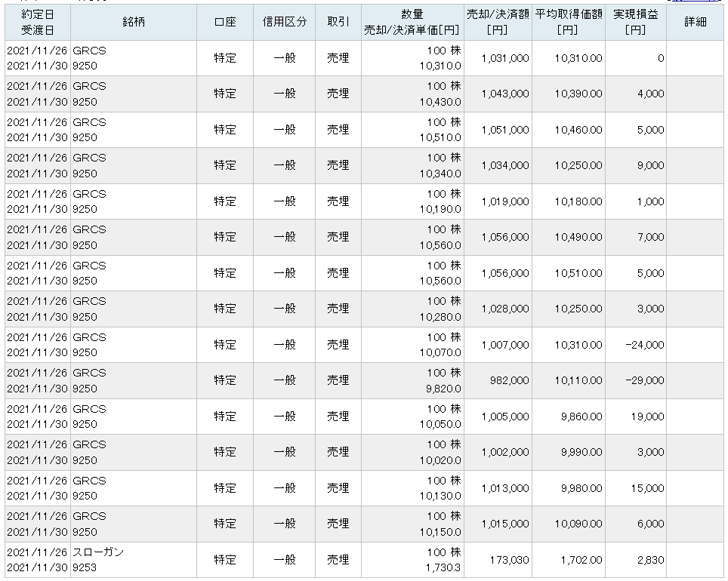Select the 詳細 column header
The width and height of the screenshot is (728, 581).
tap(695, 22)
